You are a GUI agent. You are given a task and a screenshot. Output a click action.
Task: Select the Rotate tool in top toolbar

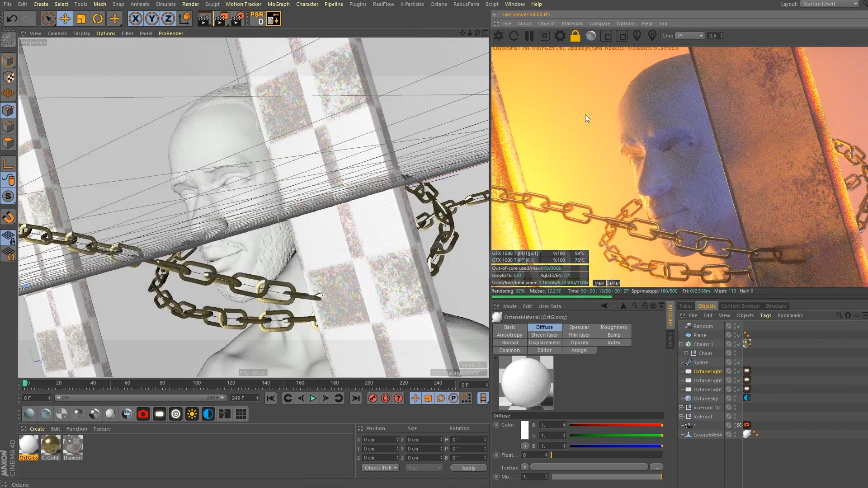coord(98,19)
